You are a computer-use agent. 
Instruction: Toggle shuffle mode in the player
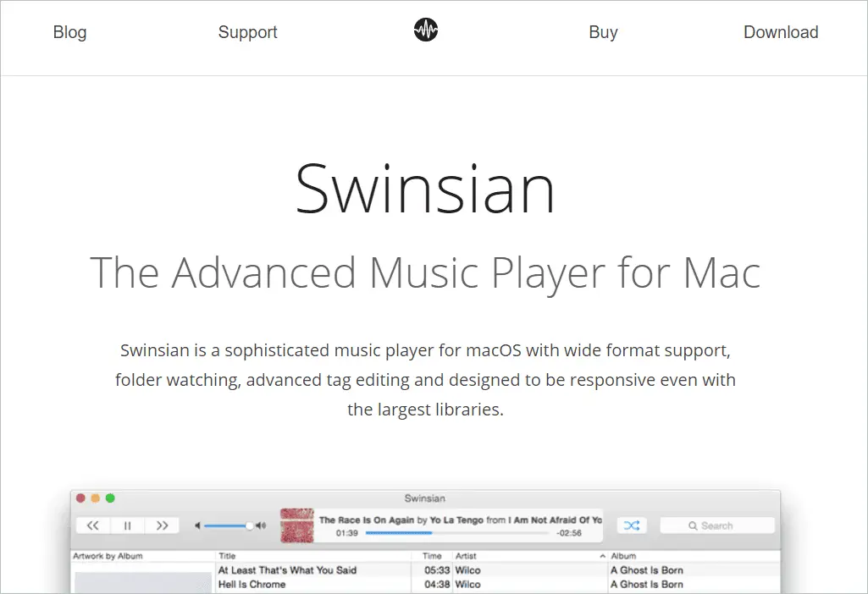[x=632, y=525]
